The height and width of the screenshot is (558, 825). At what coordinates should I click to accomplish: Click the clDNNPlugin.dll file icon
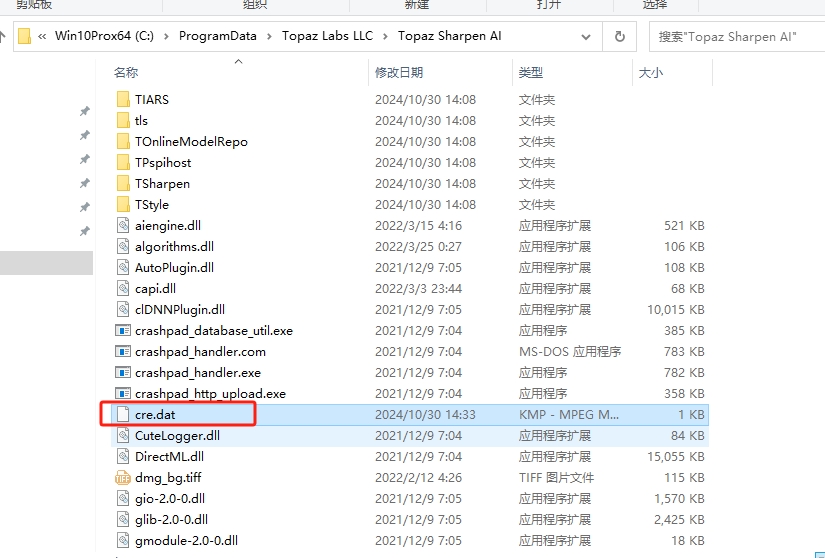(x=123, y=310)
